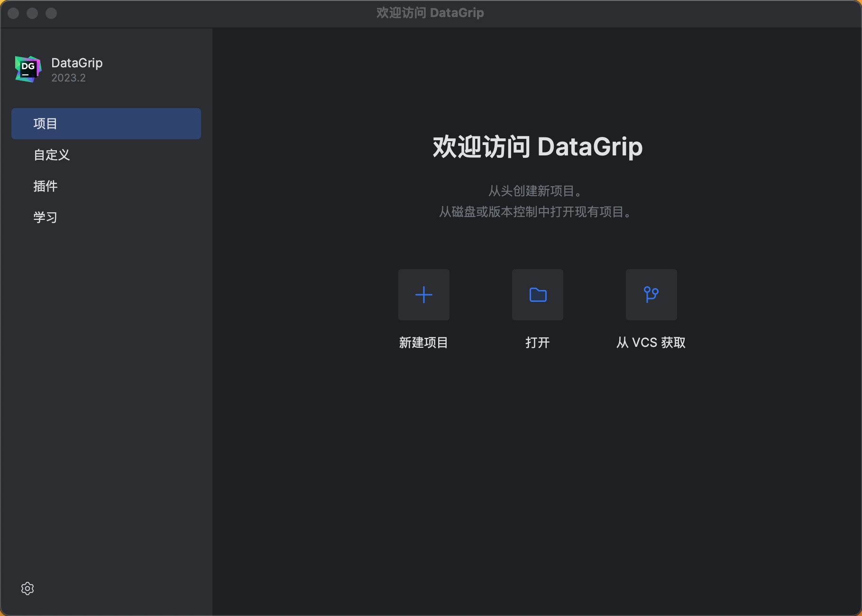Image resolution: width=862 pixels, height=616 pixels.
Task: Click the window title bar text
Action: 430,13
